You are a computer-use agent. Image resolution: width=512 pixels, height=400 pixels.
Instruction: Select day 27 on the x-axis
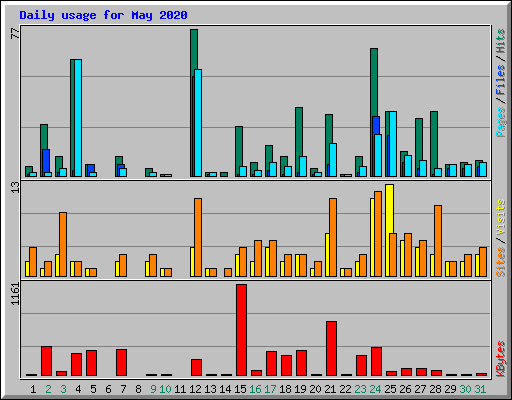(420, 389)
